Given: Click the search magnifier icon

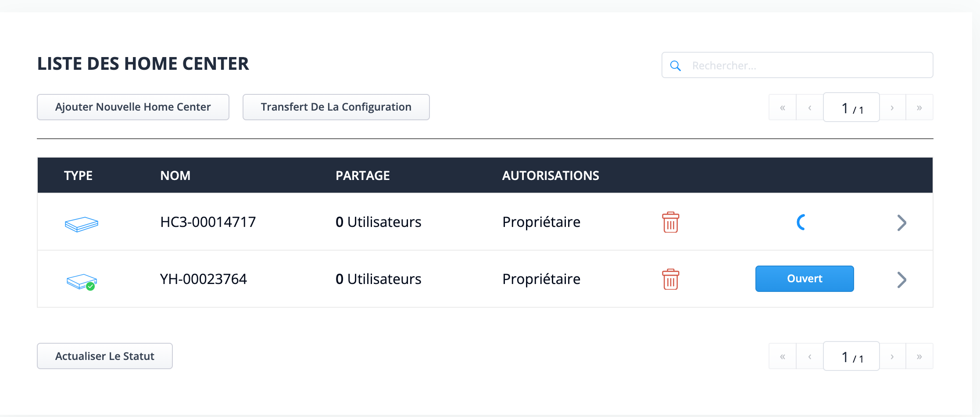Looking at the screenshot, I should [x=676, y=66].
